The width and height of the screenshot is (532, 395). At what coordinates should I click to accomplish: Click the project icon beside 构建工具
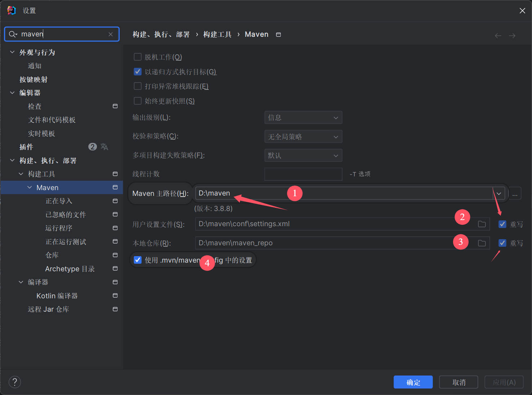tap(115, 174)
